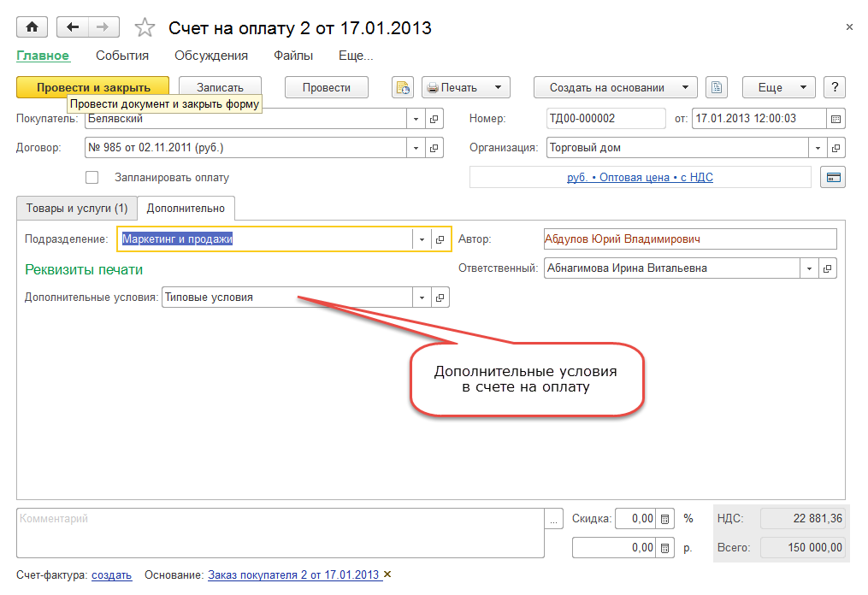Open the Обсуждения section
The height and width of the screenshot is (595, 868).
[211, 56]
